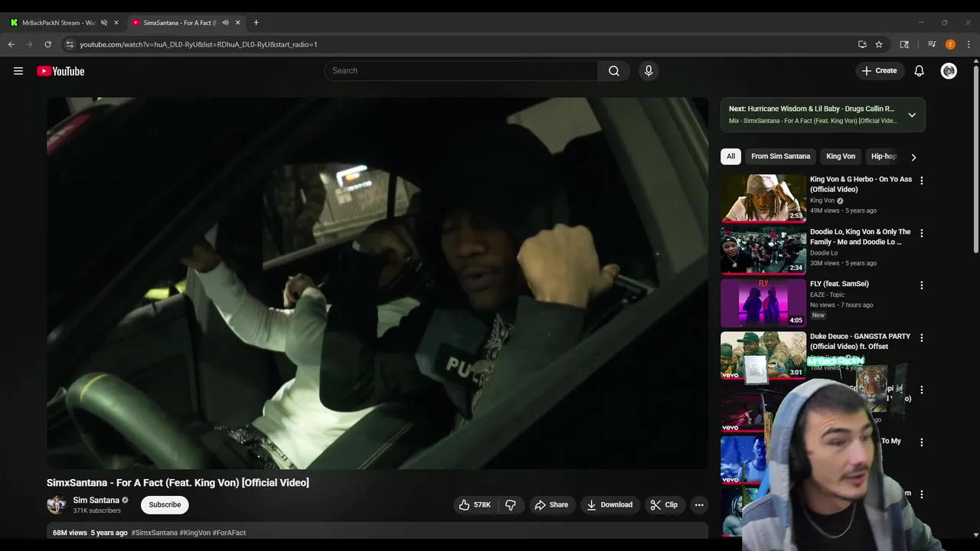980x551 pixels.
Task: Click the address bar URL
Action: (198, 44)
